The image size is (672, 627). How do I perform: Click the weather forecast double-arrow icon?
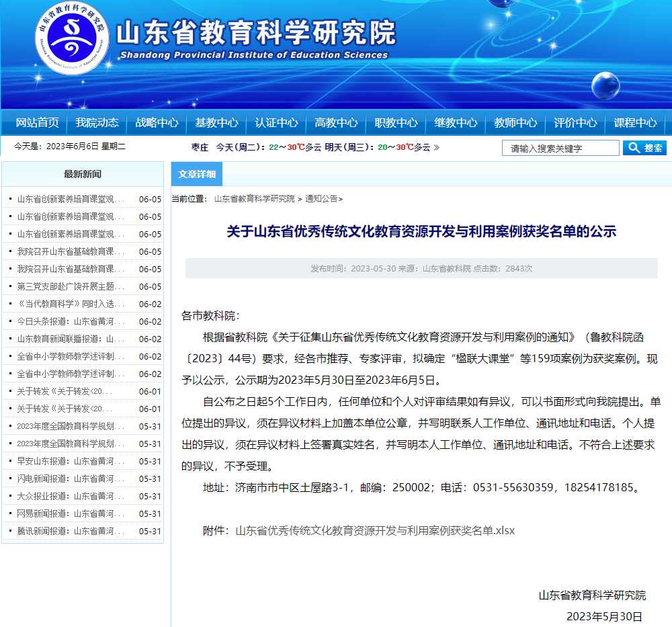[437, 147]
